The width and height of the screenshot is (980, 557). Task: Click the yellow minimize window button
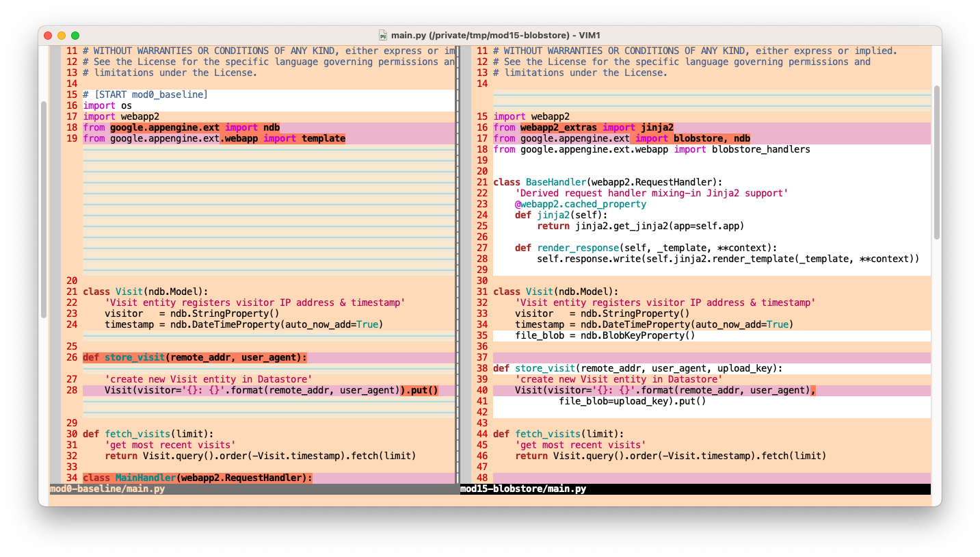62,35
